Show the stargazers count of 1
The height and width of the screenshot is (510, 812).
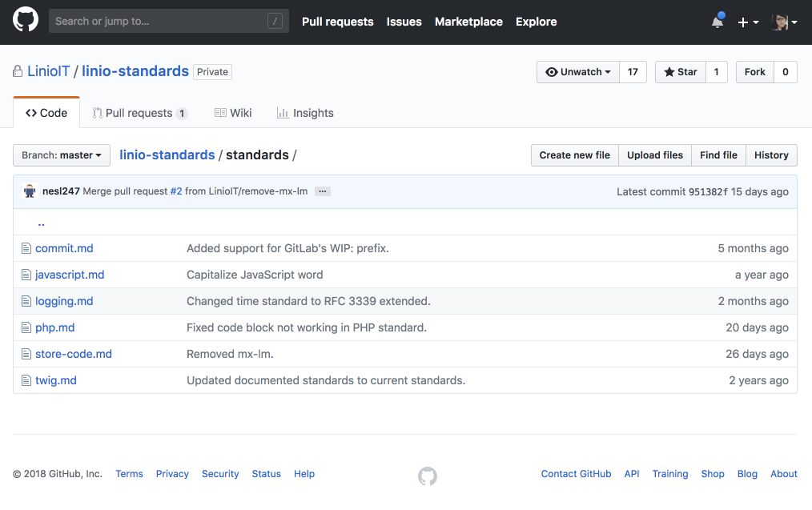pyautogui.click(x=717, y=72)
